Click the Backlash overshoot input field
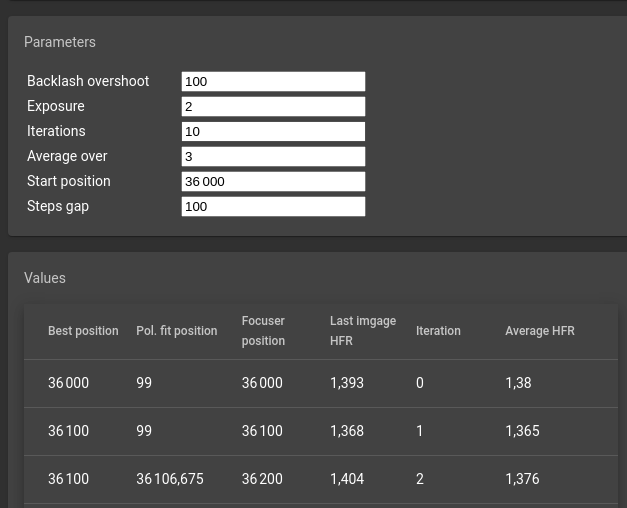Image resolution: width=627 pixels, height=508 pixels. (273, 81)
